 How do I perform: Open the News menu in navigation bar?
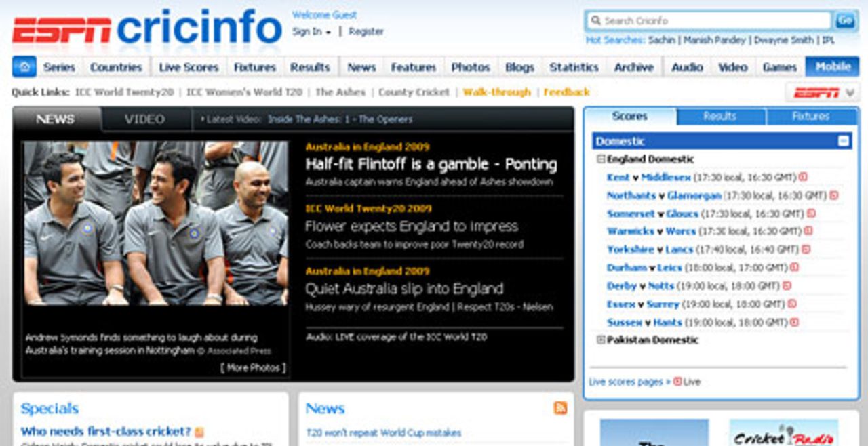coord(361,67)
